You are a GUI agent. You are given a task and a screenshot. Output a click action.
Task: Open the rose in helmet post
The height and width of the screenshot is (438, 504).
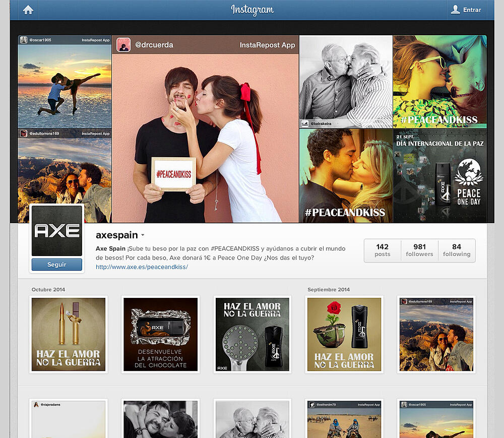pos(344,334)
